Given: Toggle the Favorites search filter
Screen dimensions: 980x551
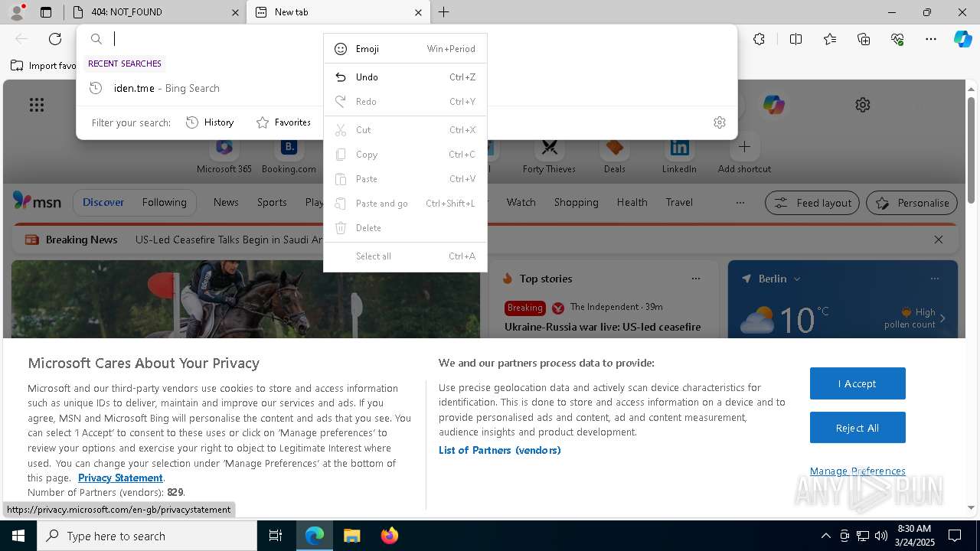Looking at the screenshot, I should point(283,122).
